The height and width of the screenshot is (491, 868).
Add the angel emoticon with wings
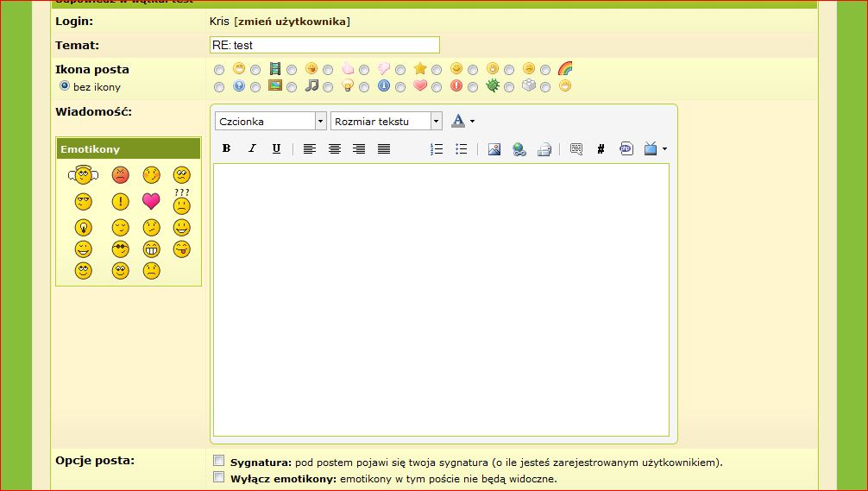pyautogui.click(x=83, y=175)
